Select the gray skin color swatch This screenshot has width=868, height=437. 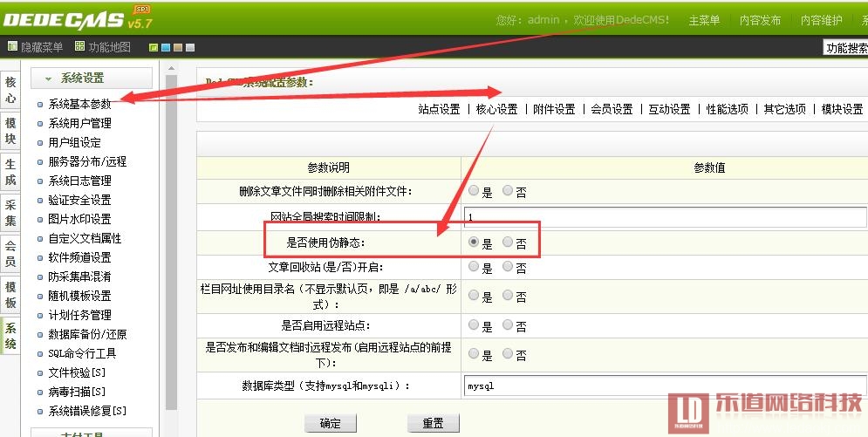click(190, 48)
